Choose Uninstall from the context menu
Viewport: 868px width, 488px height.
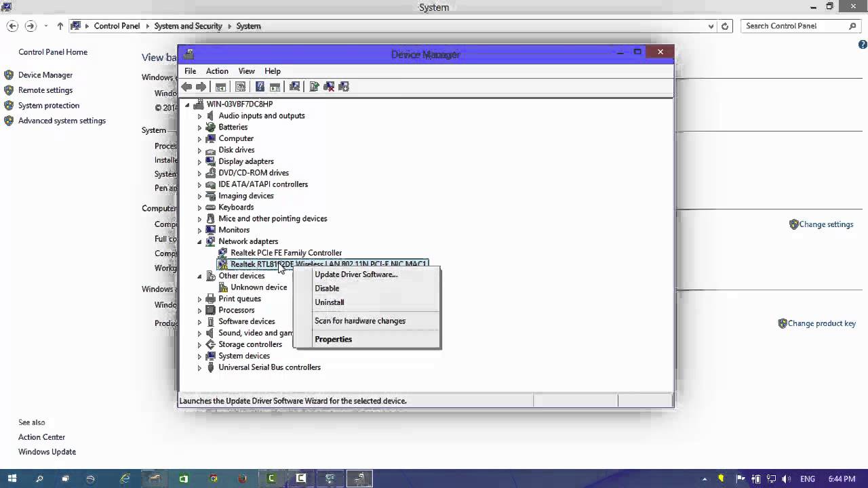click(367, 302)
